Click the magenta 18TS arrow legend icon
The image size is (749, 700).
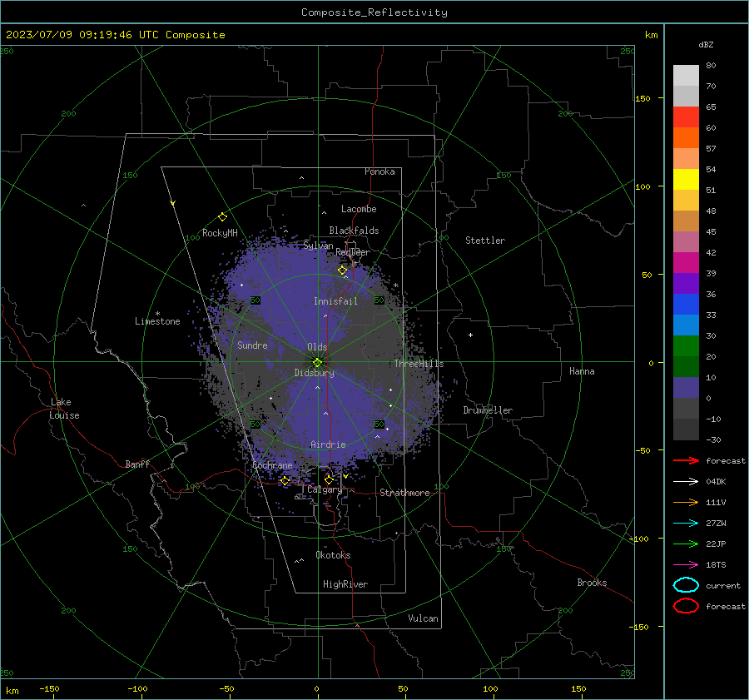[686, 565]
